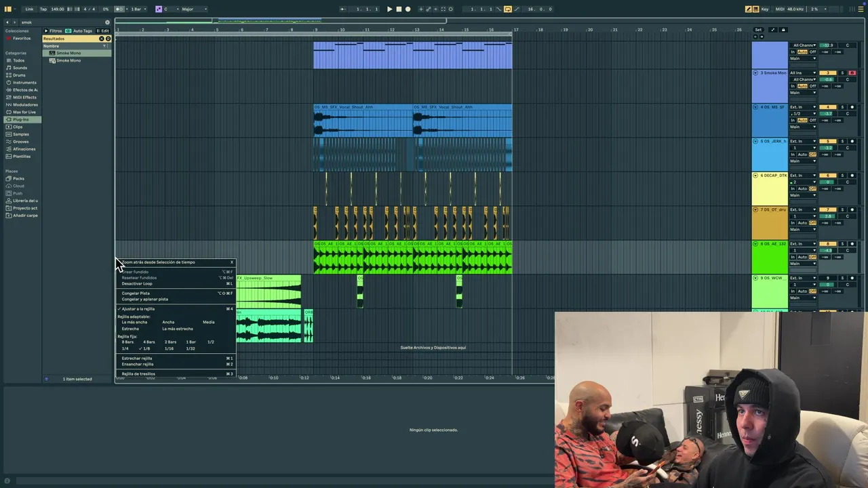Open the Key mapping mode
868x488 pixels.
(765, 9)
